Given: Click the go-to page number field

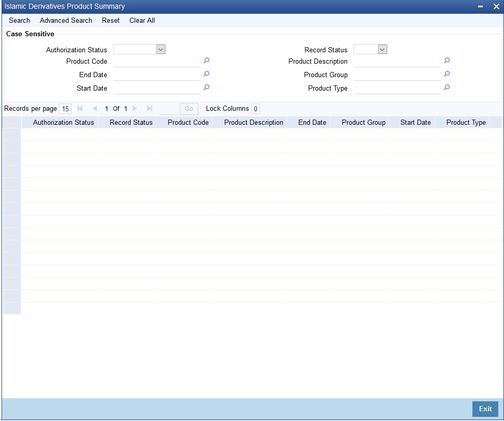Looking at the screenshot, I should (169, 109).
